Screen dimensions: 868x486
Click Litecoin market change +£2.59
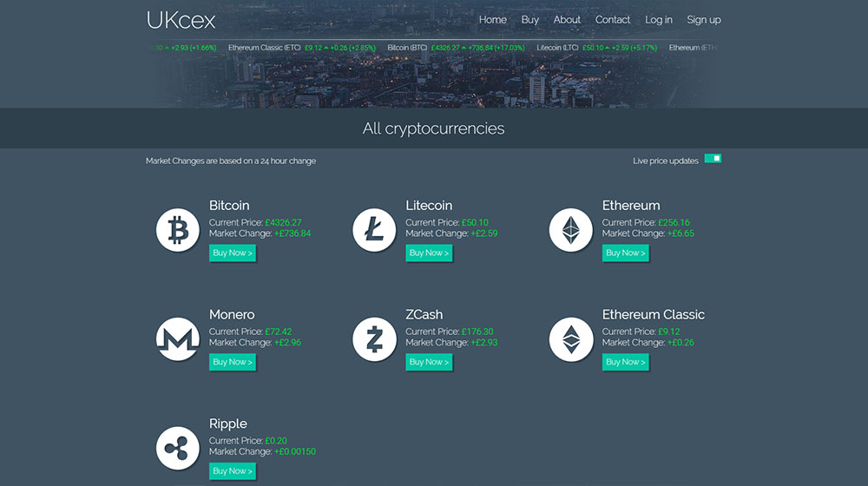pos(484,233)
